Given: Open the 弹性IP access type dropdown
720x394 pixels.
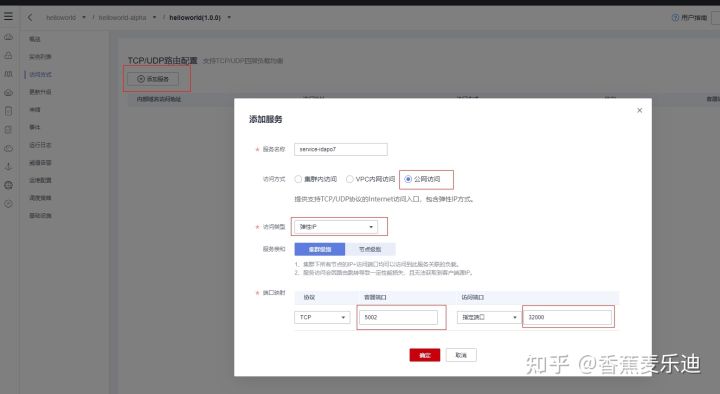Looking at the screenshot, I should [x=336, y=227].
